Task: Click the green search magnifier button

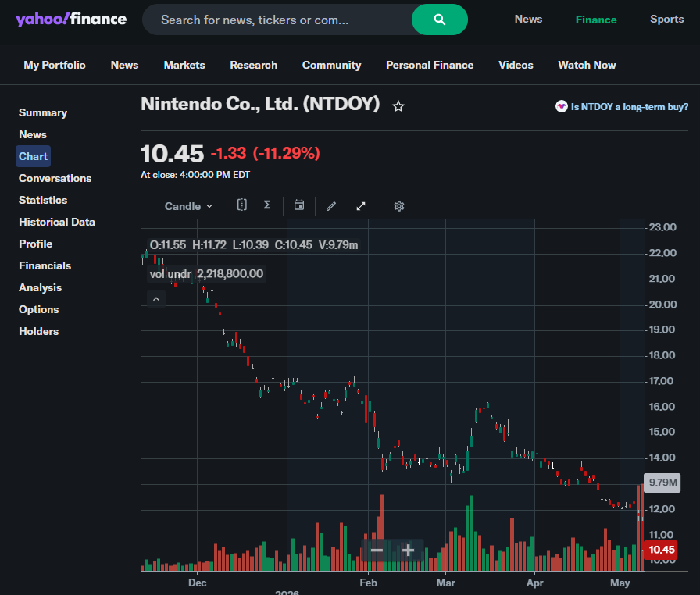Action: point(439,20)
